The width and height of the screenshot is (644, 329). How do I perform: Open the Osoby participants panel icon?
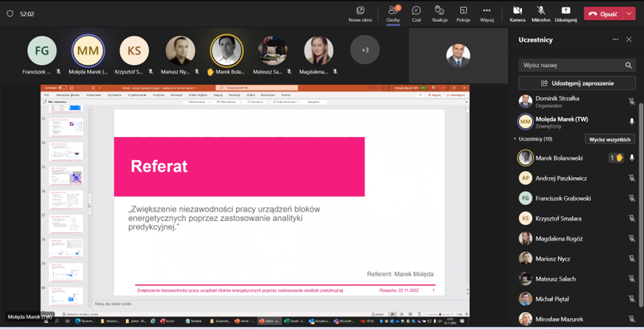click(x=393, y=12)
